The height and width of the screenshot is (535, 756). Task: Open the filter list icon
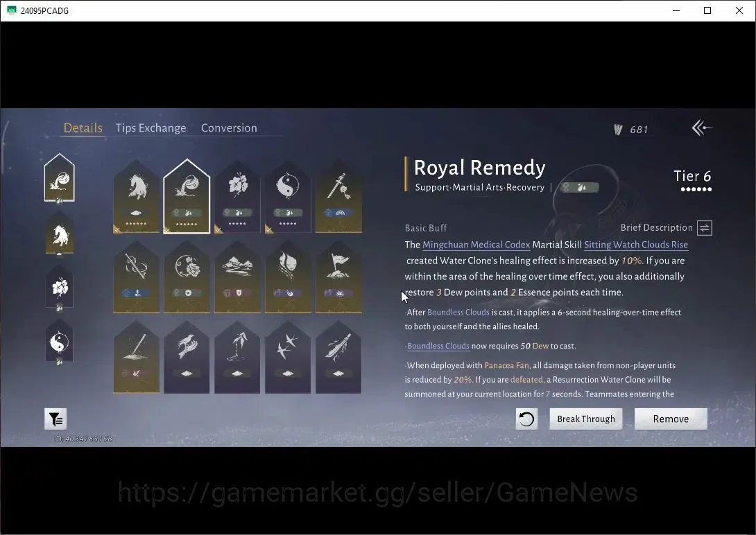coord(55,419)
